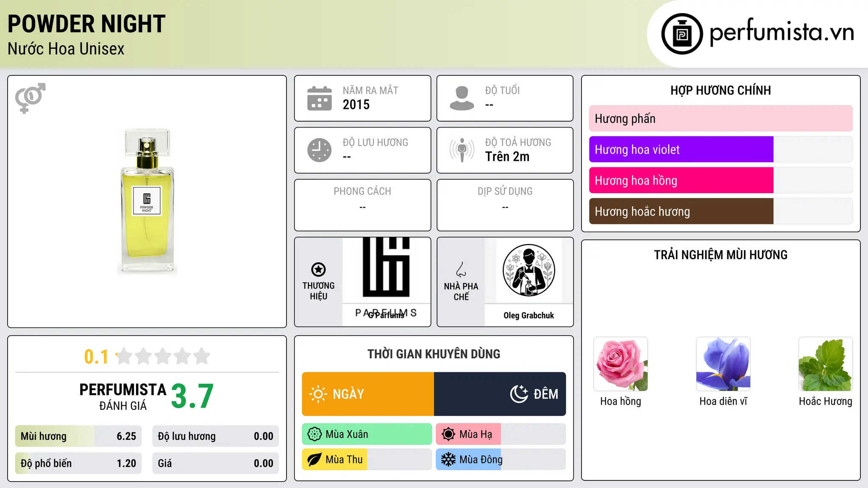Viewport: 868px width, 488px height.
Task: Click the ĐỘ LƯU HƯƠNG label
Action: (x=376, y=142)
